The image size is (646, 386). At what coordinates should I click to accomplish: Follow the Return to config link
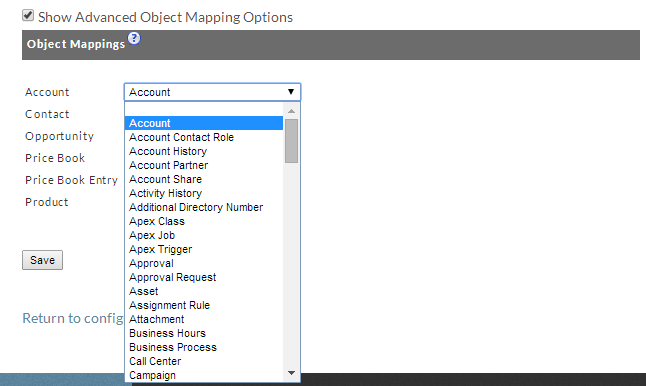(73, 318)
